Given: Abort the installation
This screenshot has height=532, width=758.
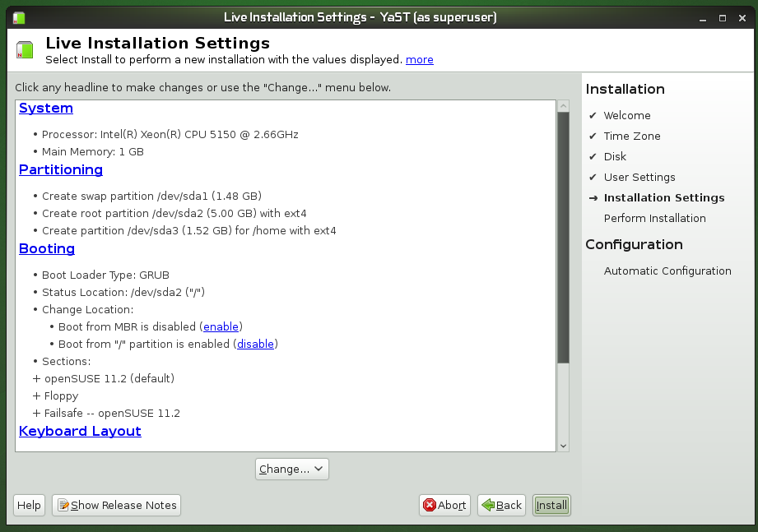Looking at the screenshot, I should (x=444, y=506).
